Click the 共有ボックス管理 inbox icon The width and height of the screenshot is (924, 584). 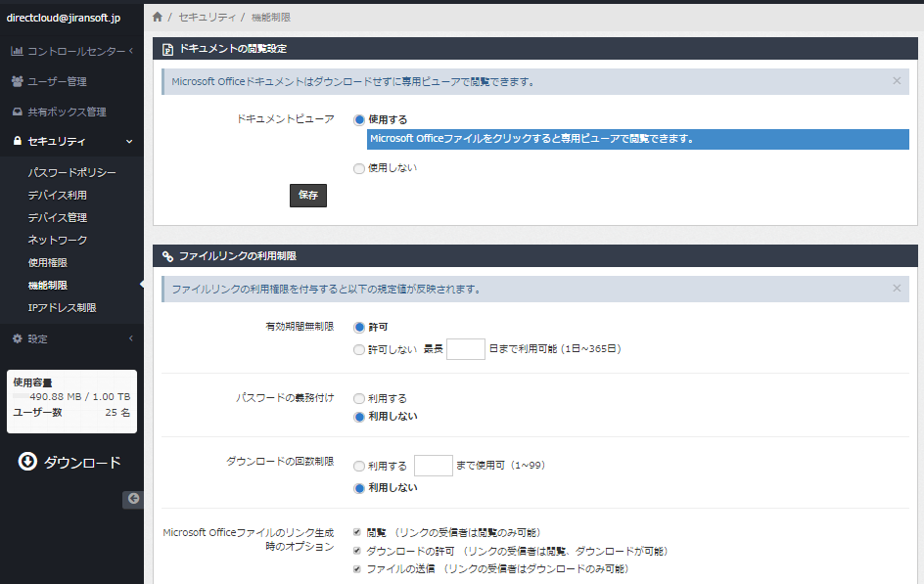17,112
